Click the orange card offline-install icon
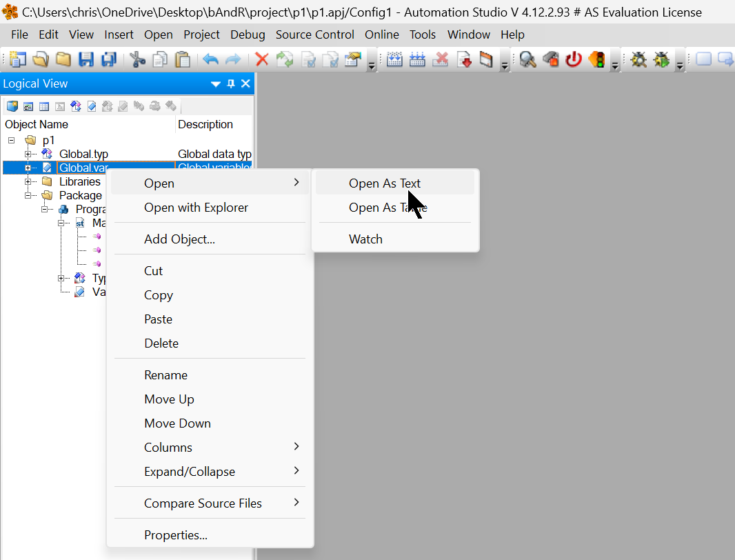 pyautogui.click(x=486, y=59)
